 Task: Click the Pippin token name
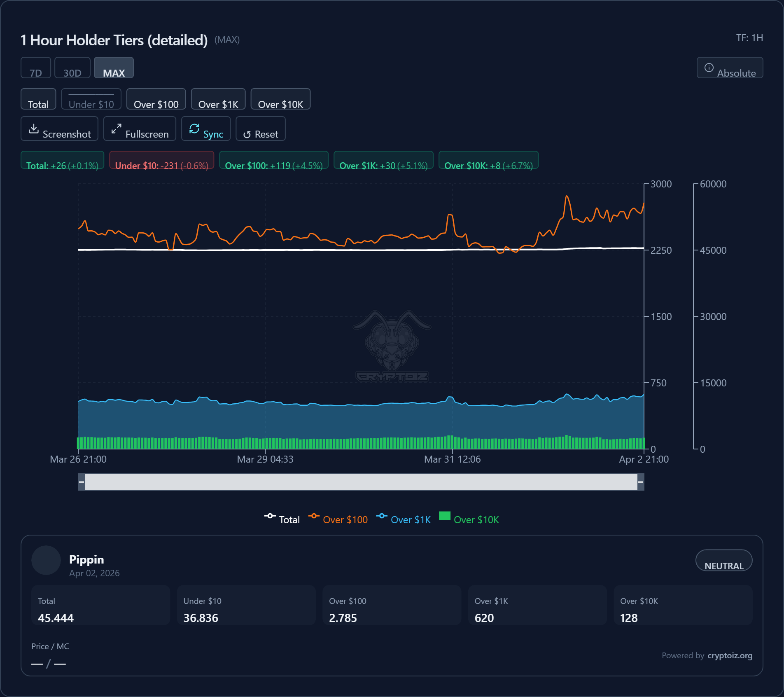86,559
